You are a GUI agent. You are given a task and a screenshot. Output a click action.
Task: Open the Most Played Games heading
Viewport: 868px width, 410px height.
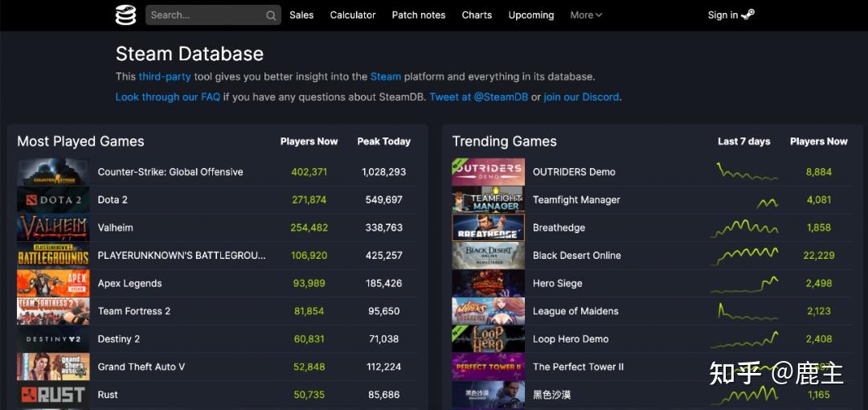click(x=81, y=141)
